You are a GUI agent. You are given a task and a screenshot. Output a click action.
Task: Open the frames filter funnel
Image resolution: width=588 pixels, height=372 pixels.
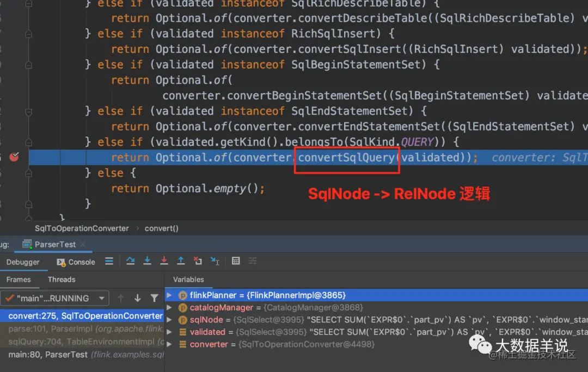point(154,298)
